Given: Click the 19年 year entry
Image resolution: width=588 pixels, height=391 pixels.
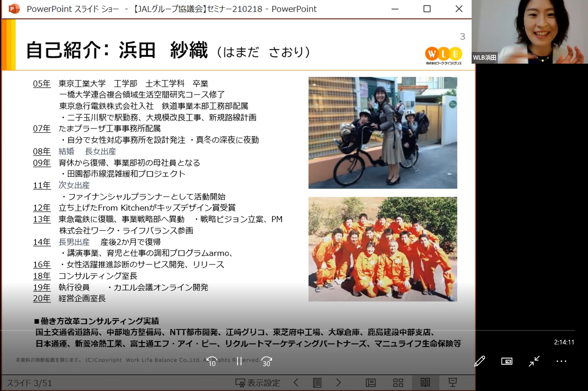Looking at the screenshot, I should pyautogui.click(x=42, y=287).
